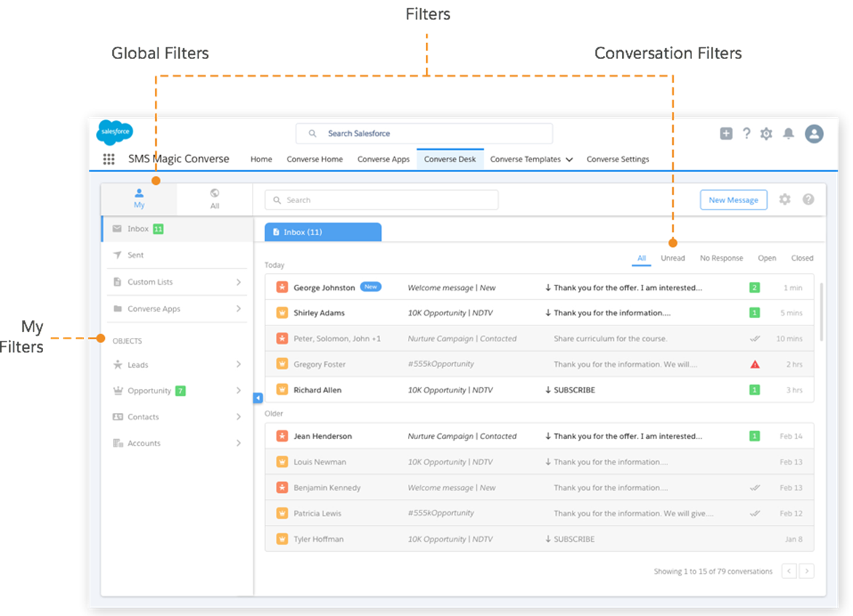Click the Contacts card icon in sidebar
The height and width of the screenshot is (616, 853).
tap(117, 417)
